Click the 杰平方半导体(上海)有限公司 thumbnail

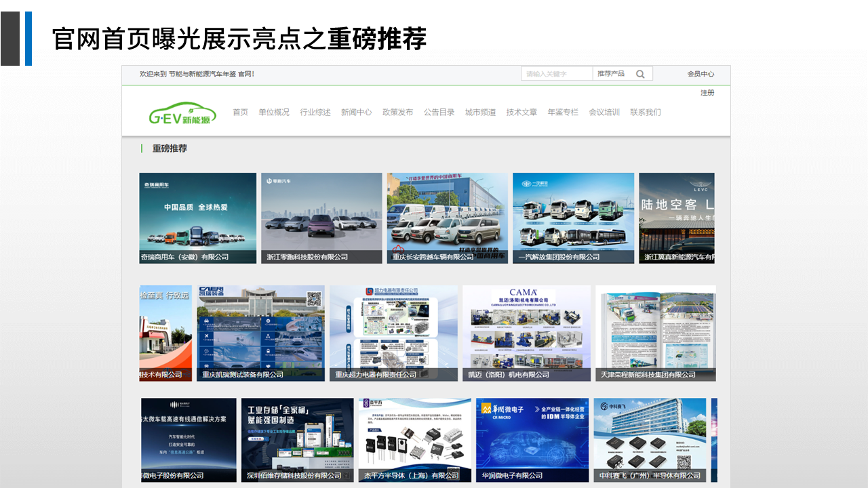click(x=414, y=440)
